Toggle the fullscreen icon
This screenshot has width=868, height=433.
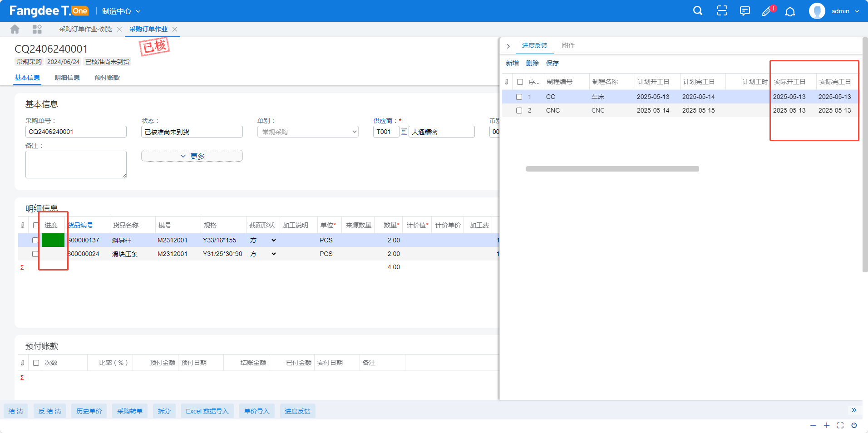coord(840,425)
